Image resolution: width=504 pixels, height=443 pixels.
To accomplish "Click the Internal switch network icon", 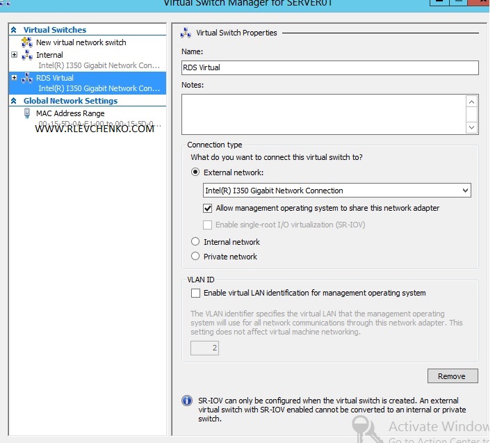I will (x=27, y=55).
